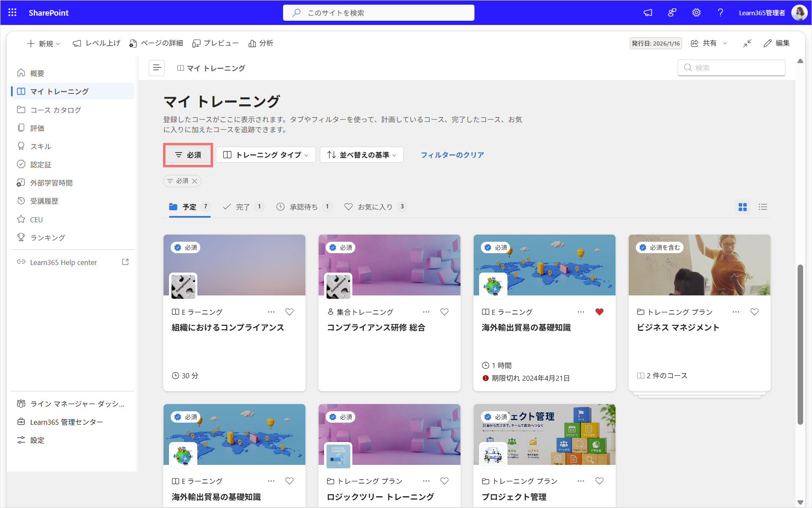Click フィルターのクリア link
The image size is (812, 508).
pos(452,155)
